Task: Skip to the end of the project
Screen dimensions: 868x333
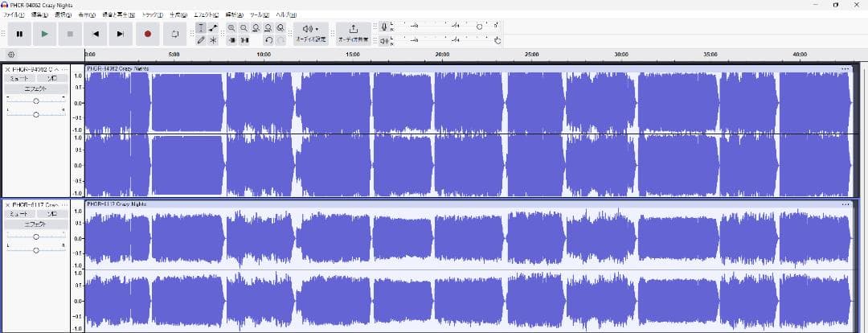Action: 121,34
